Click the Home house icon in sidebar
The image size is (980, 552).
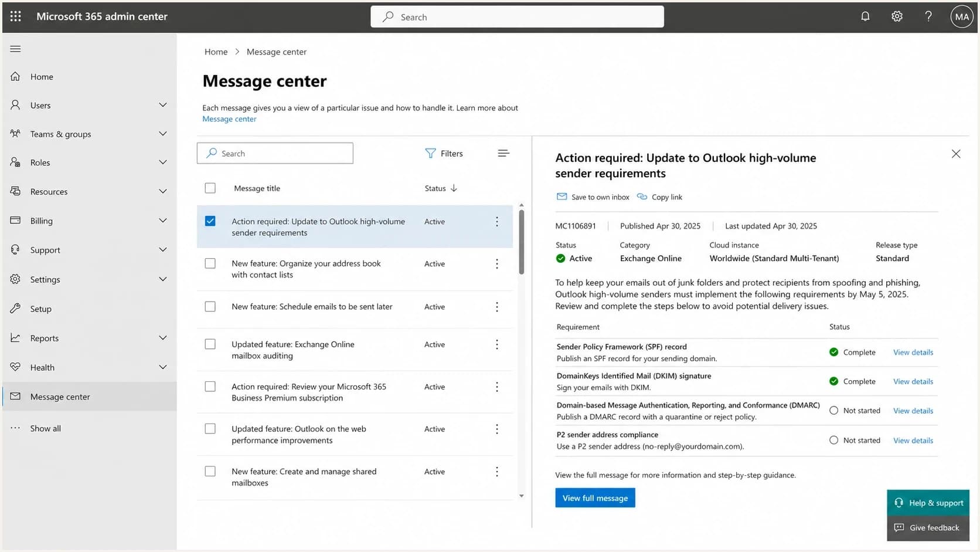tap(16, 76)
